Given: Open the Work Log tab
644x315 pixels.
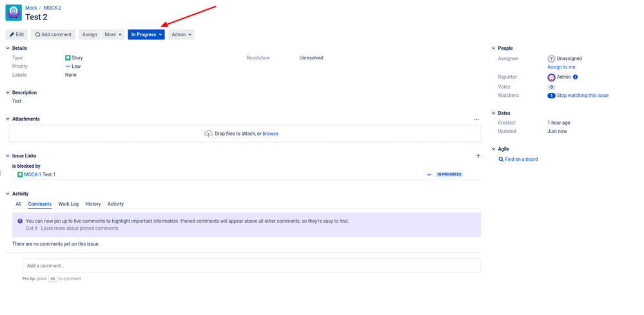Looking at the screenshot, I should tap(68, 204).
